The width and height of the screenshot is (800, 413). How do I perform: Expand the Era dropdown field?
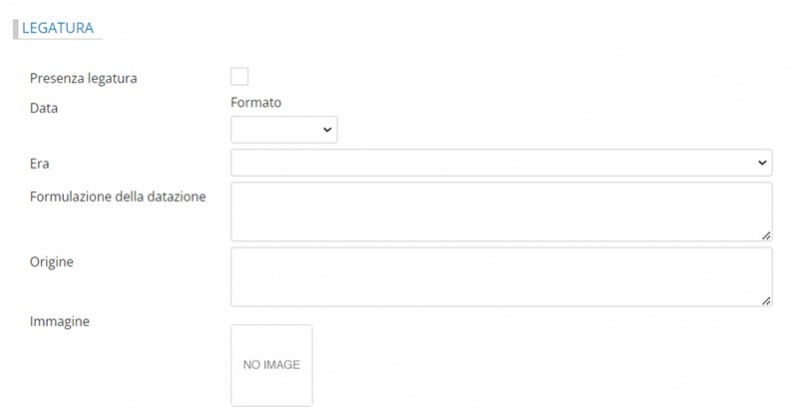pyautogui.click(x=500, y=162)
